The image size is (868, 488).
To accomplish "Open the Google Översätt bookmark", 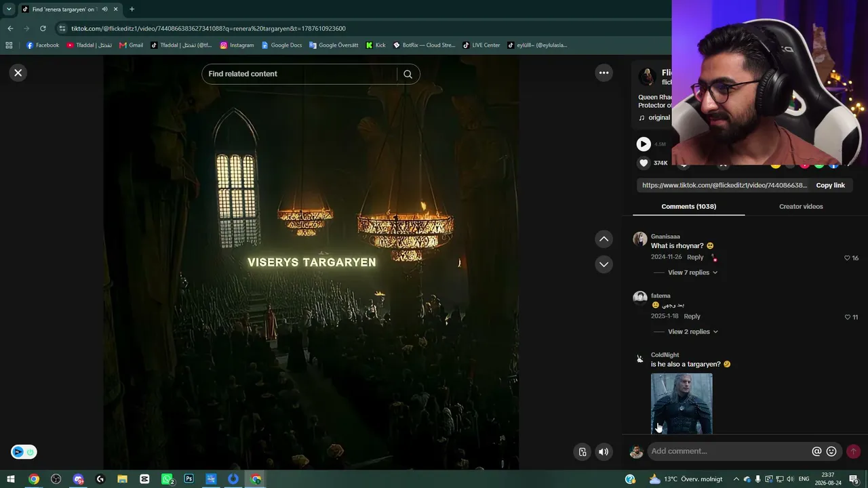I will click(334, 45).
